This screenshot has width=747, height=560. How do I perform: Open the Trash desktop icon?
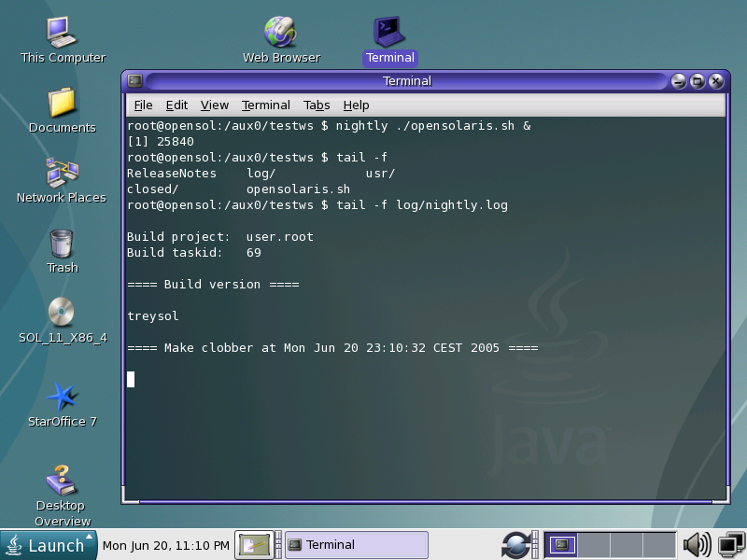pyautogui.click(x=62, y=250)
